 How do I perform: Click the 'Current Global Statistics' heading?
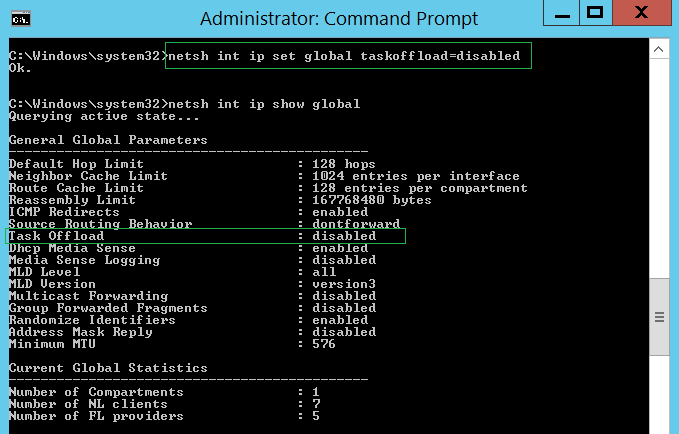point(108,368)
